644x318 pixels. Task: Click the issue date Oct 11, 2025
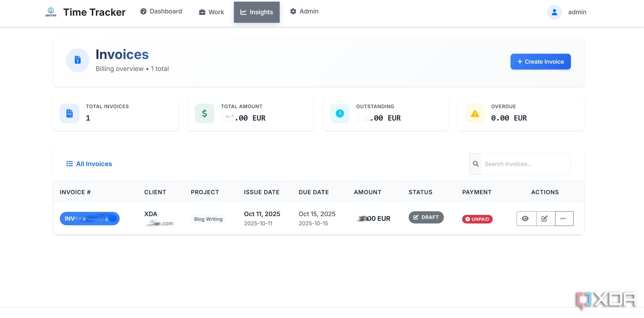pyautogui.click(x=262, y=214)
